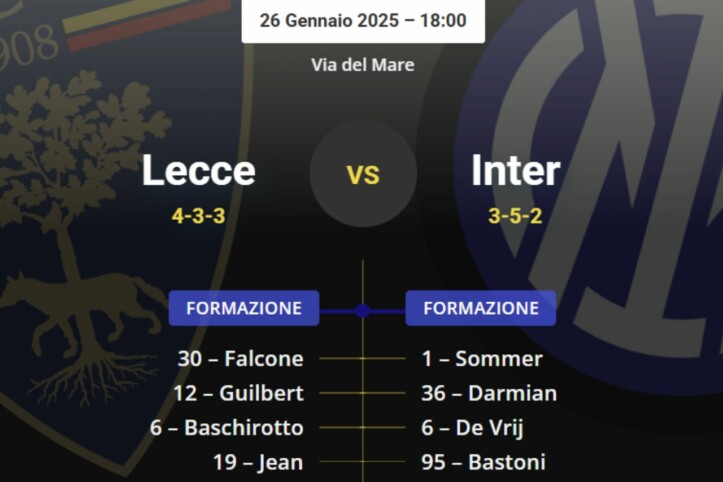The image size is (723, 482).
Task: Click Inter's 3-5-2 formation label
Action: (515, 215)
